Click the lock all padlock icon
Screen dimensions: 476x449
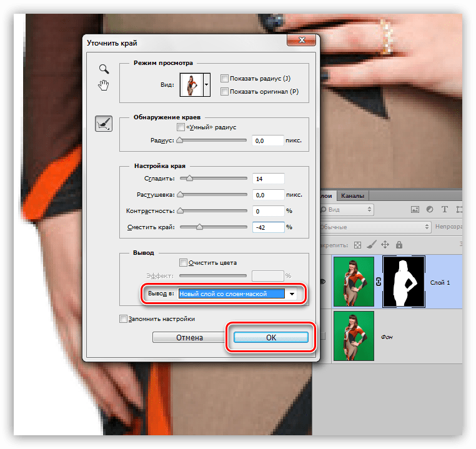coord(399,245)
